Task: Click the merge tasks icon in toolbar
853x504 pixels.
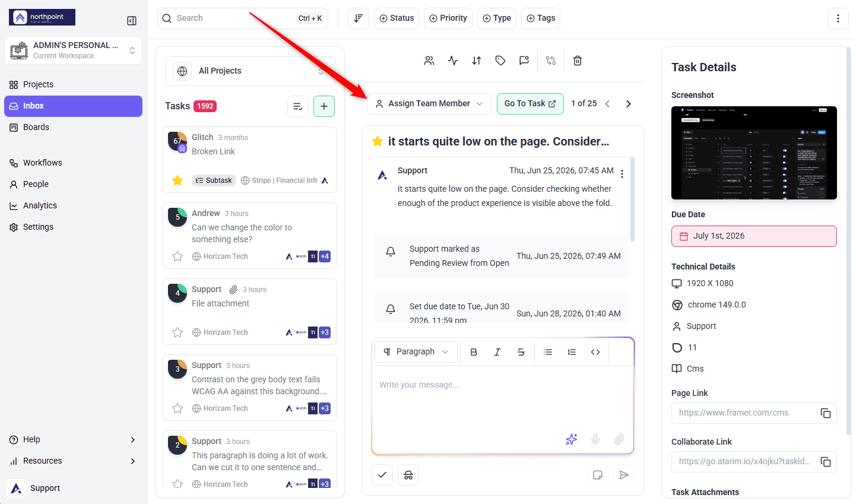Action: coord(551,61)
